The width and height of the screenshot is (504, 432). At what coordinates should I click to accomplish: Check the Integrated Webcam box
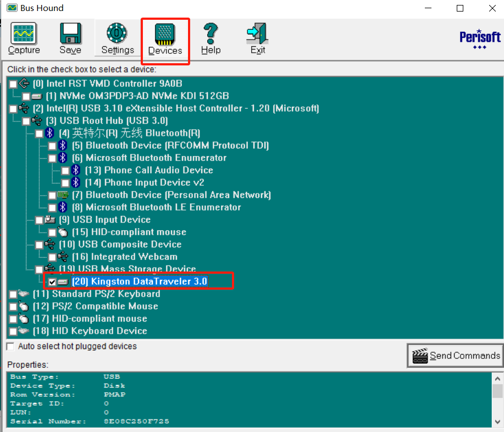(x=52, y=257)
